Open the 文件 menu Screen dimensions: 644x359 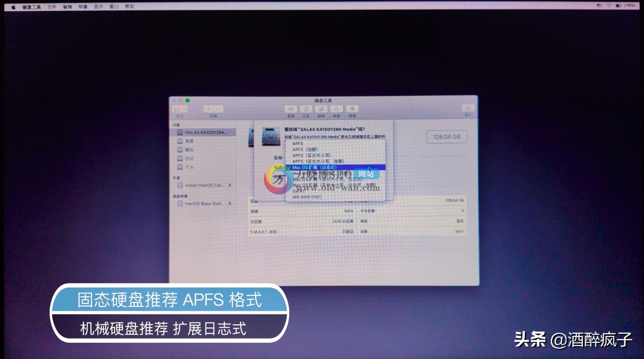[52, 6]
